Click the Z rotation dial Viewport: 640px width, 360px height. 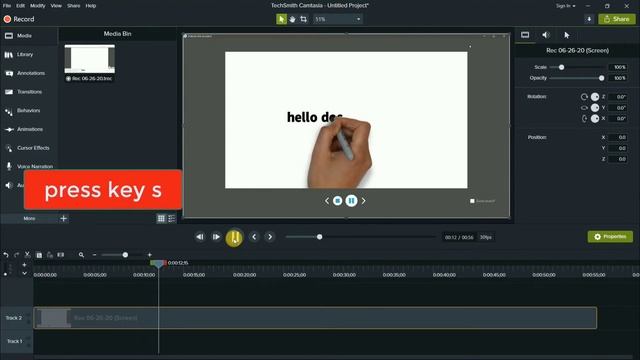pos(595,97)
